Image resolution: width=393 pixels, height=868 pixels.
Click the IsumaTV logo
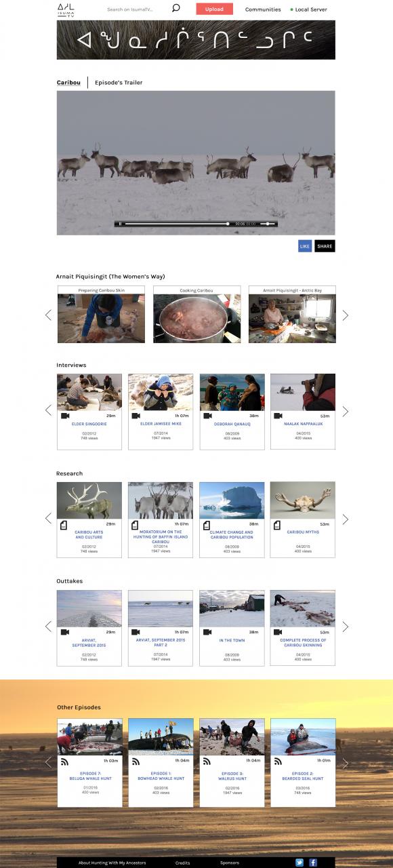(66, 9)
